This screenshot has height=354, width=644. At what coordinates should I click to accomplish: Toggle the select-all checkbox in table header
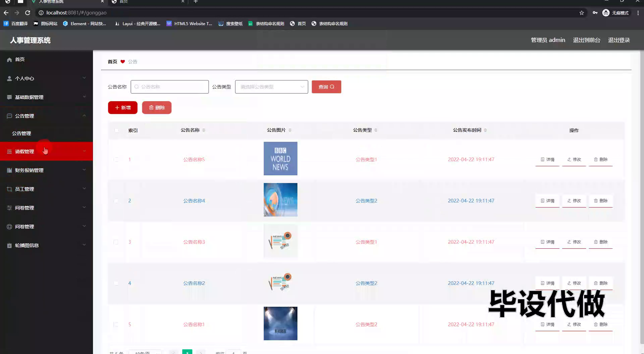coord(116,130)
